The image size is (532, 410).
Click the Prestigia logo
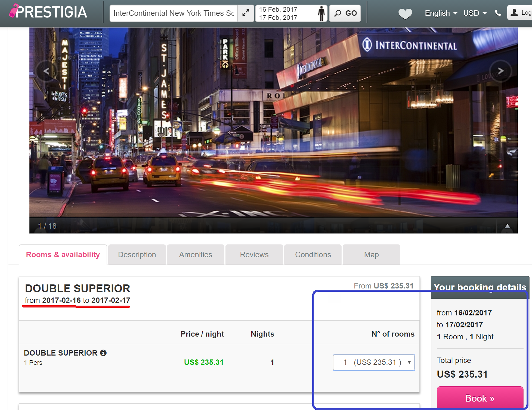tap(48, 12)
